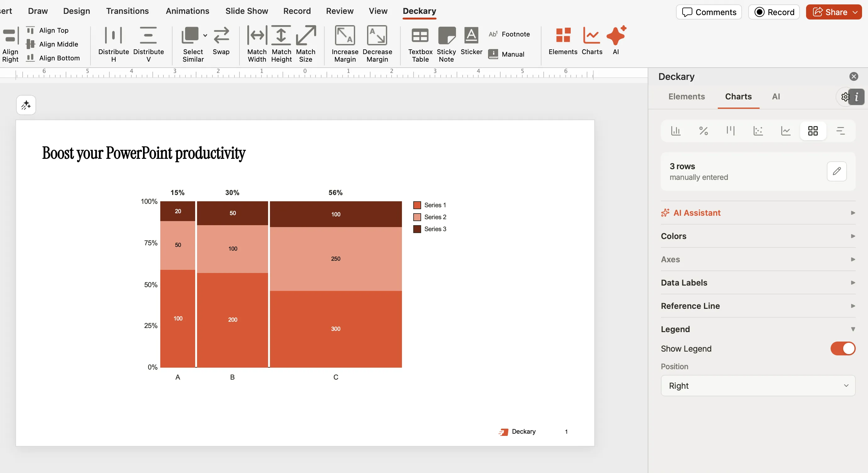
Task: Choose the percentage chart type
Action: point(704,131)
